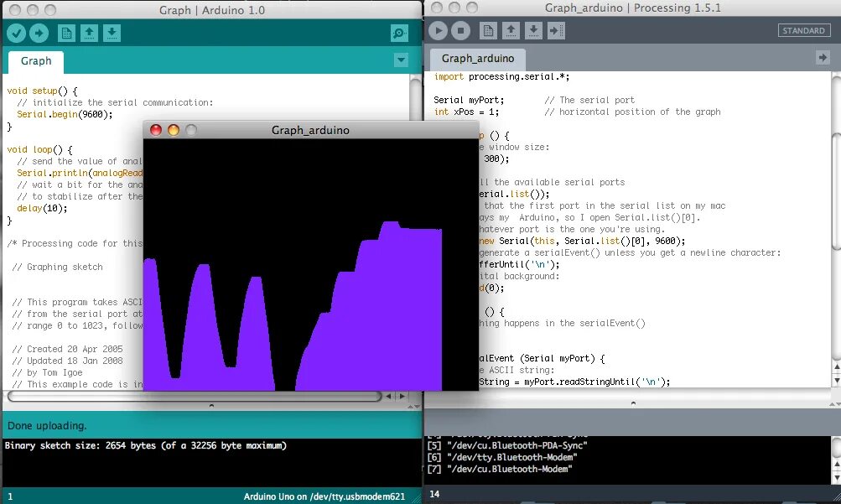Click the 'Serial myPort;' declaration line
The width and height of the screenshot is (841, 504).
(470, 101)
